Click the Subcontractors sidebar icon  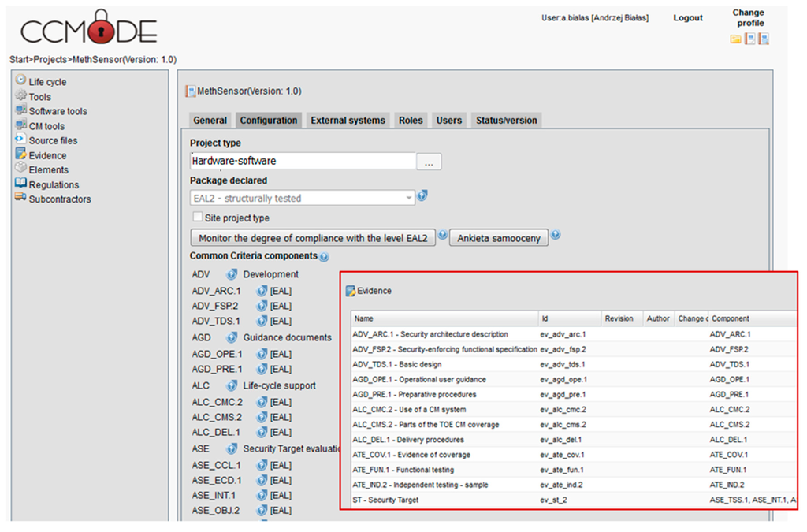(x=21, y=199)
